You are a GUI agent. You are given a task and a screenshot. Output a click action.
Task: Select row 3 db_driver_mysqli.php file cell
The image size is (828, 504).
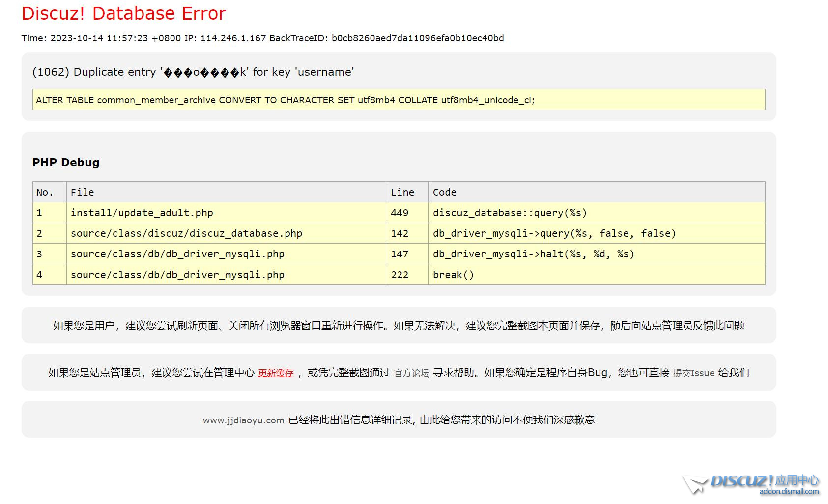click(x=227, y=254)
